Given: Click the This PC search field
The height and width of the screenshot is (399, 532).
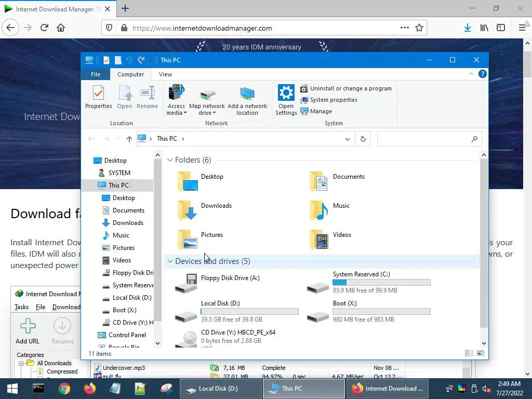Looking at the screenshot, I should point(429,139).
